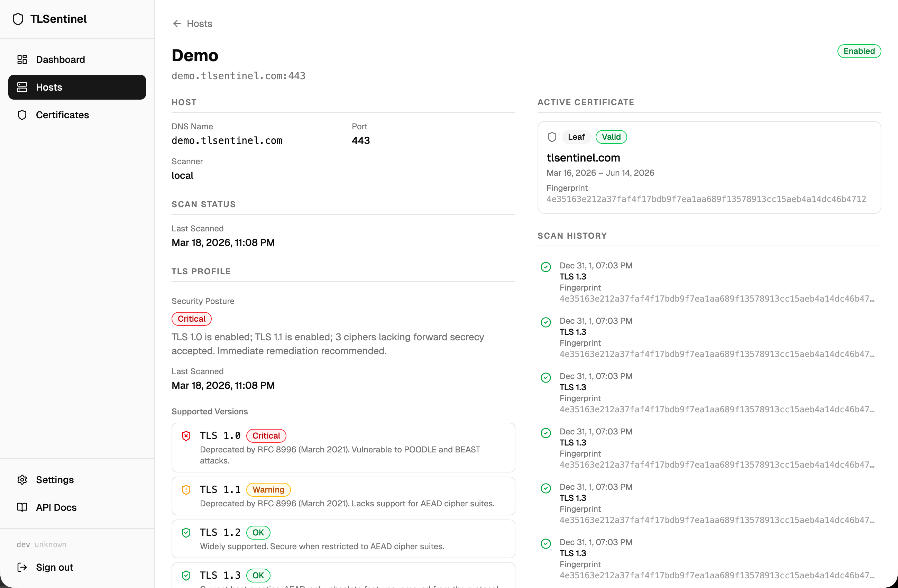
Task: Open the Certificates menu item
Action: (62, 115)
